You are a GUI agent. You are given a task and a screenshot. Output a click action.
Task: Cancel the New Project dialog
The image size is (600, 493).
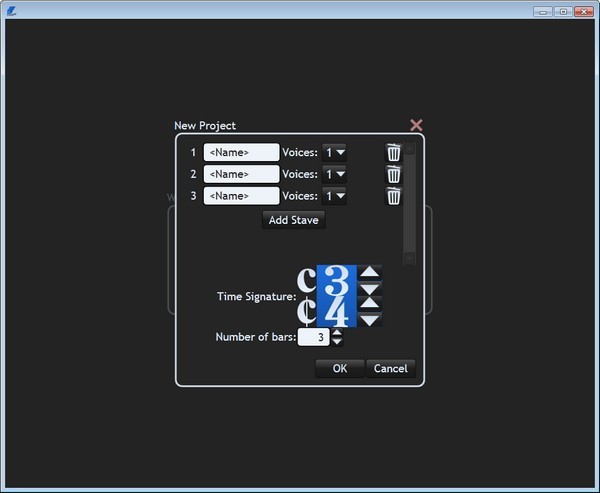390,368
